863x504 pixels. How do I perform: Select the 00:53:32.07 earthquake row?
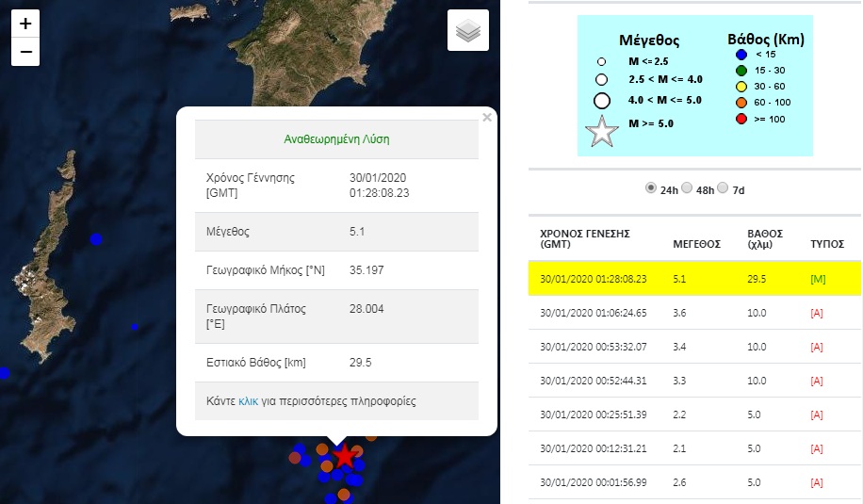tap(694, 347)
